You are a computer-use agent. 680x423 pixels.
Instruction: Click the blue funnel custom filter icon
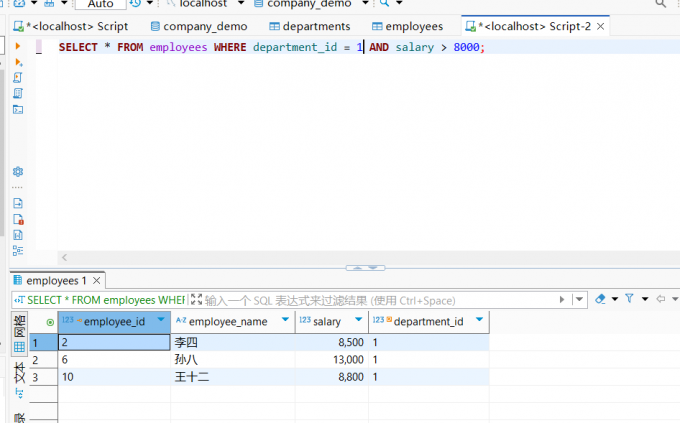pyautogui.click(x=629, y=298)
